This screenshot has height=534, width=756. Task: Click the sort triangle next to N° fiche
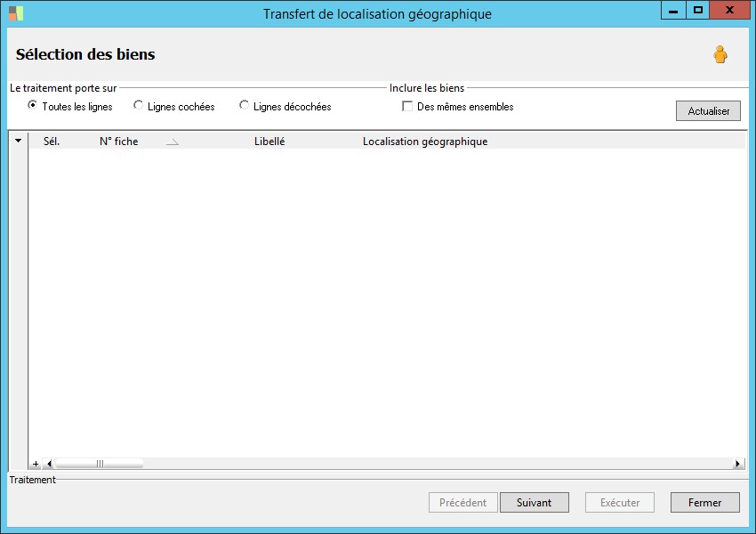[173, 142]
